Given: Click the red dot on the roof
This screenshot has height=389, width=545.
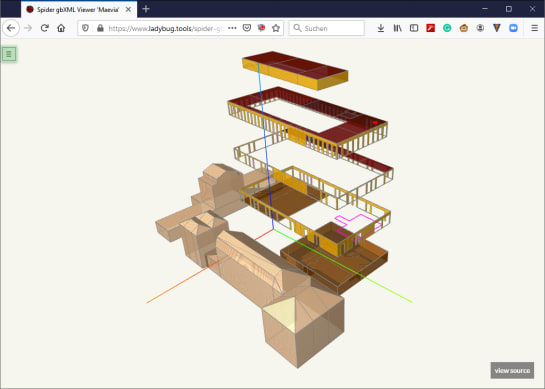Looking at the screenshot, I should pos(375,122).
